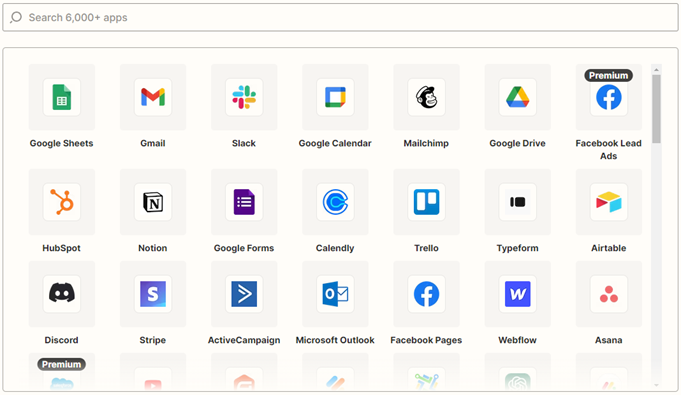
Task: Click the Slack label text
Action: [x=244, y=143]
